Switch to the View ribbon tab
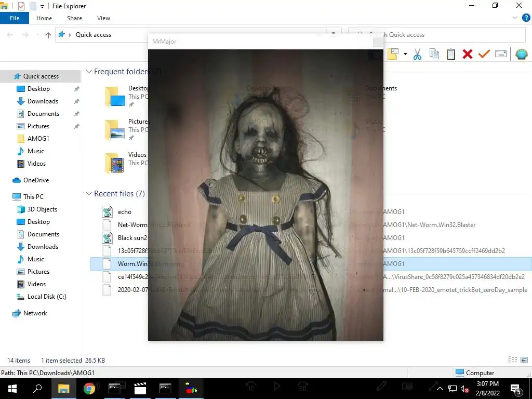 (103, 18)
